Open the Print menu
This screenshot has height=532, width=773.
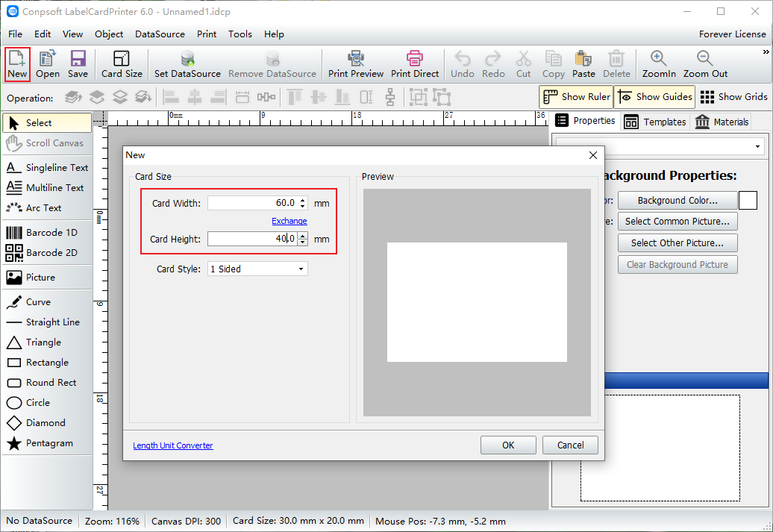click(x=207, y=34)
